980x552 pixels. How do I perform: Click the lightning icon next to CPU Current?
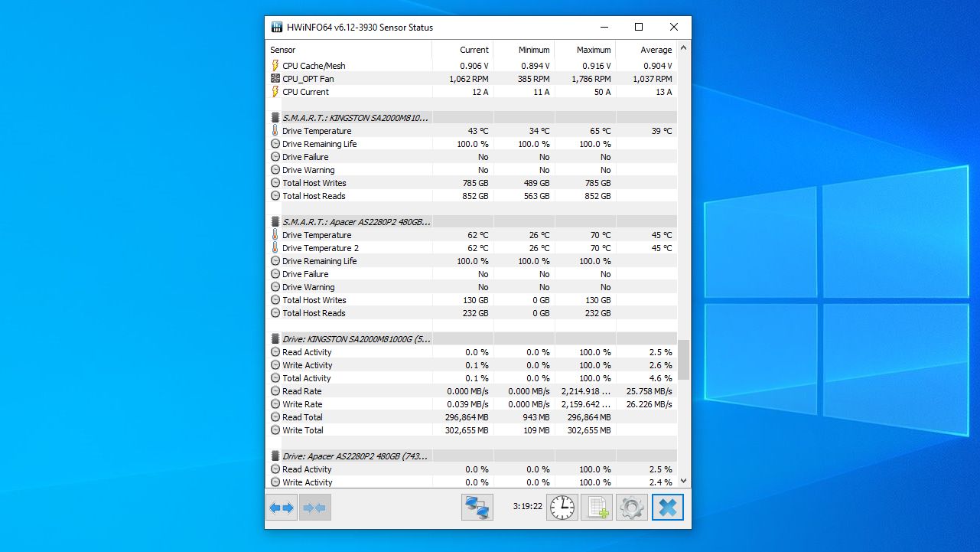point(275,92)
